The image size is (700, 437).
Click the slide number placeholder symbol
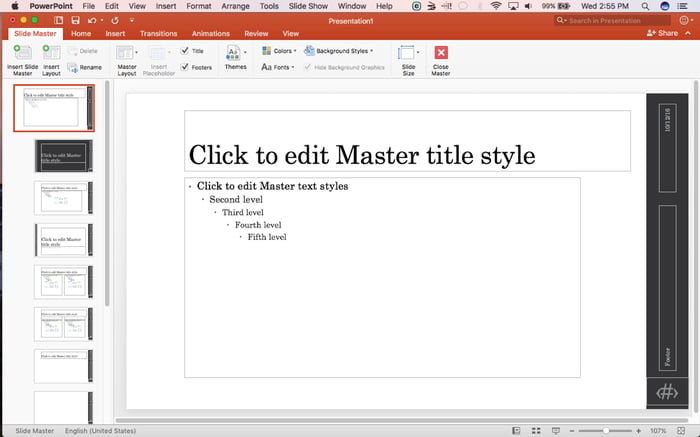click(667, 392)
